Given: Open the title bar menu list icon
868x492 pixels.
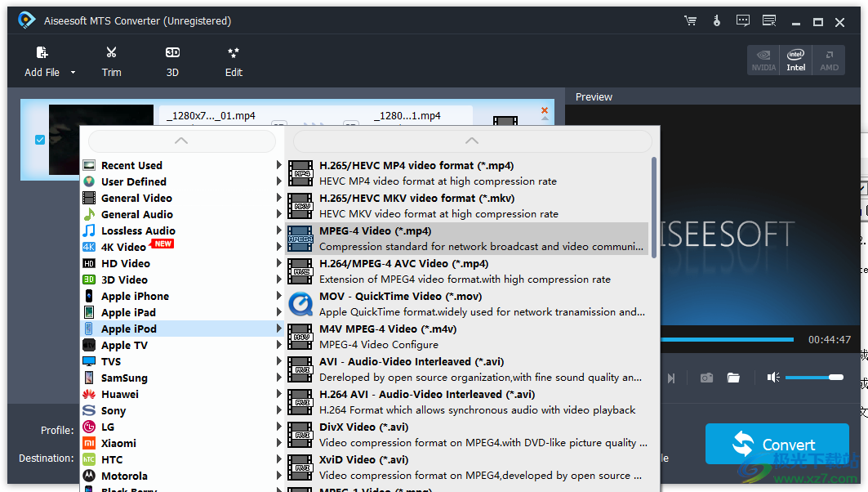Looking at the screenshot, I should (769, 21).
